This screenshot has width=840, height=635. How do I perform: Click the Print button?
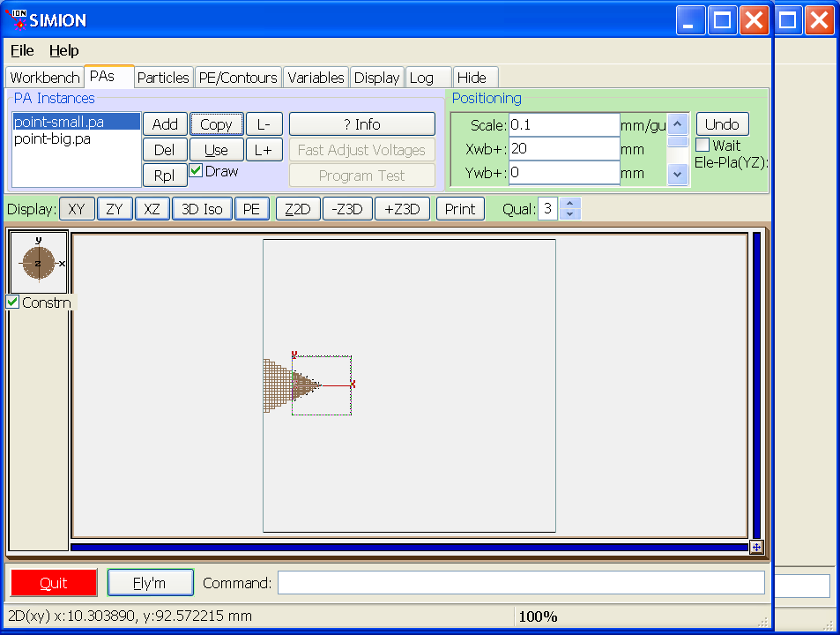(460, 209)
